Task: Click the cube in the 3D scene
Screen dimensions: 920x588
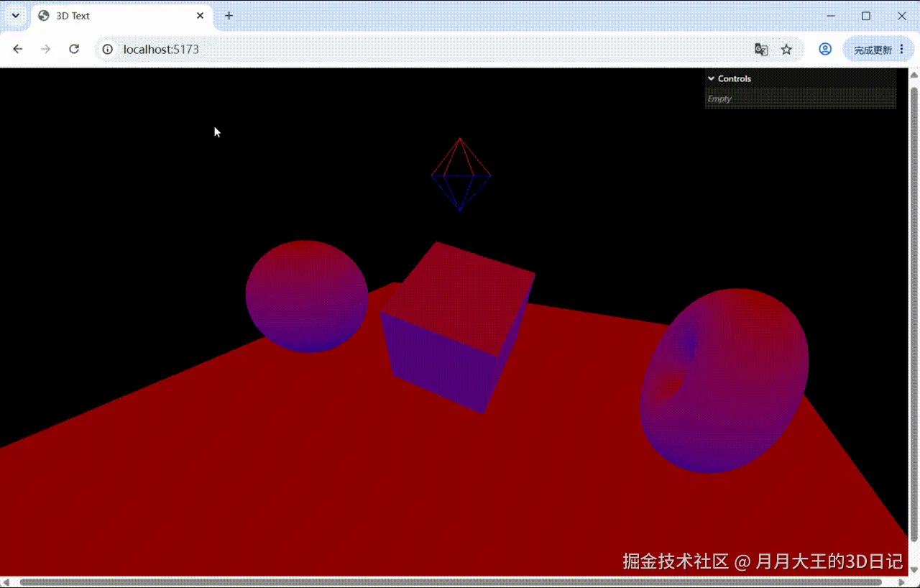Action: [x=458, y=327]
